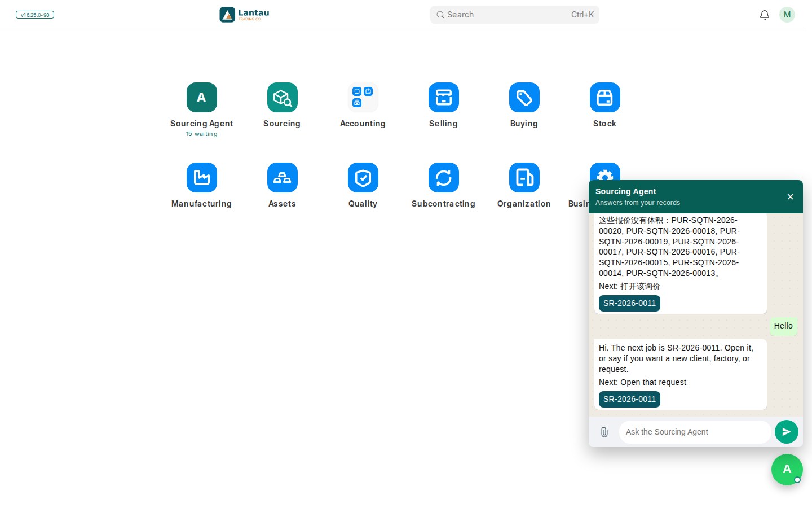Launch the Accounting app
Viewport: 812px width, 508px height.
[363, 98]
